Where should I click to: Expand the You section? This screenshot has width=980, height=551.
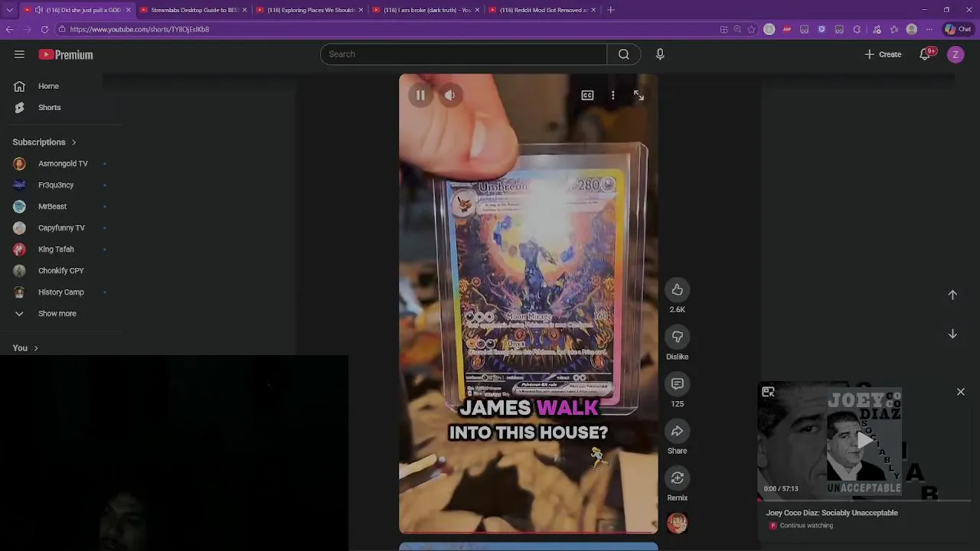(x=25, y=348)
